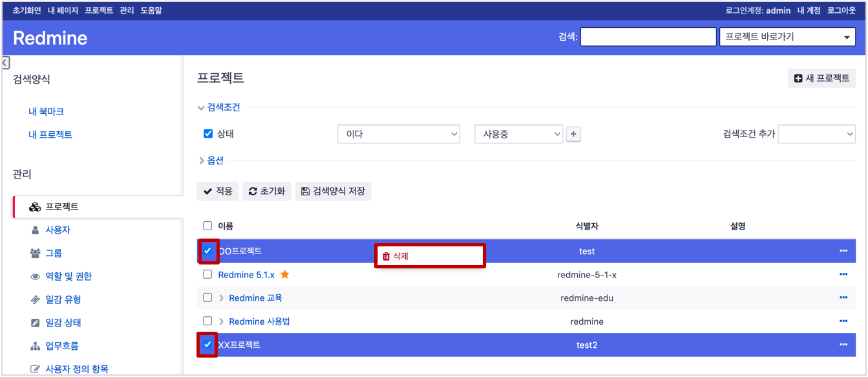Screen dimensions: 868x377
Task: Open actions menu for the redmine row
Action: pyautogui.click(x=843, y=321)
